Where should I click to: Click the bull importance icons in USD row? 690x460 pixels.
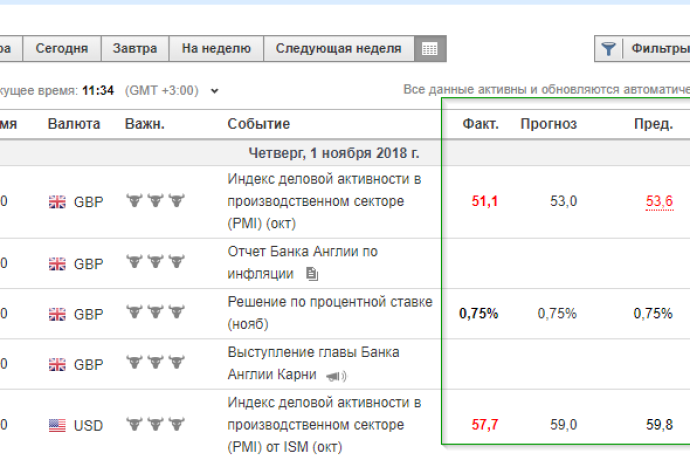tap(155, 424)
